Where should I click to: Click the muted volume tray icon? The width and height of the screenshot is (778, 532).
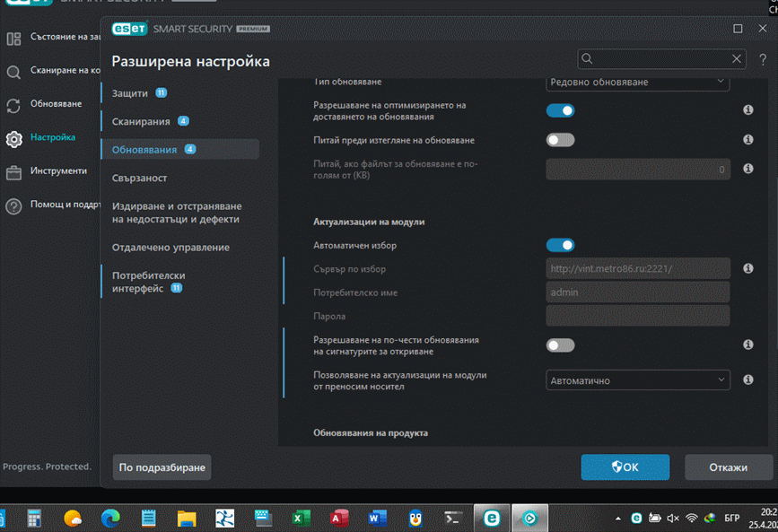point(673,519)
